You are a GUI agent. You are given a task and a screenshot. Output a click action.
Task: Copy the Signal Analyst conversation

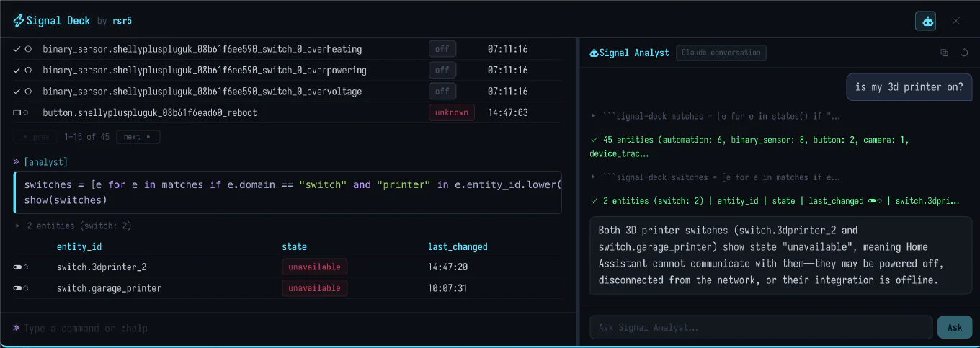click(944, 53)
